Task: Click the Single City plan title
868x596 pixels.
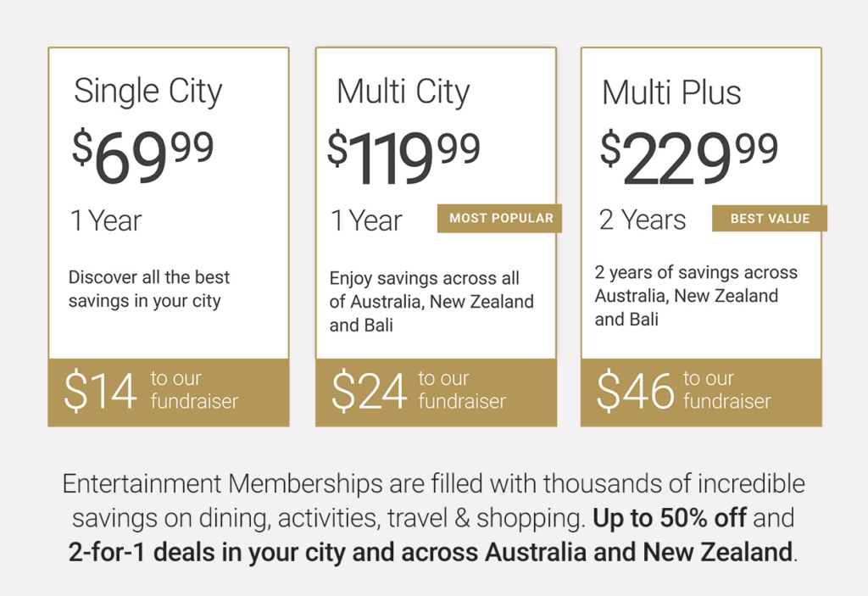Action: [148, 92]
